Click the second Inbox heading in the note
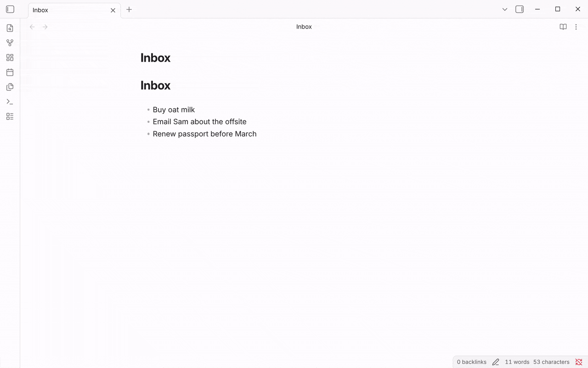 click(155, 85)
